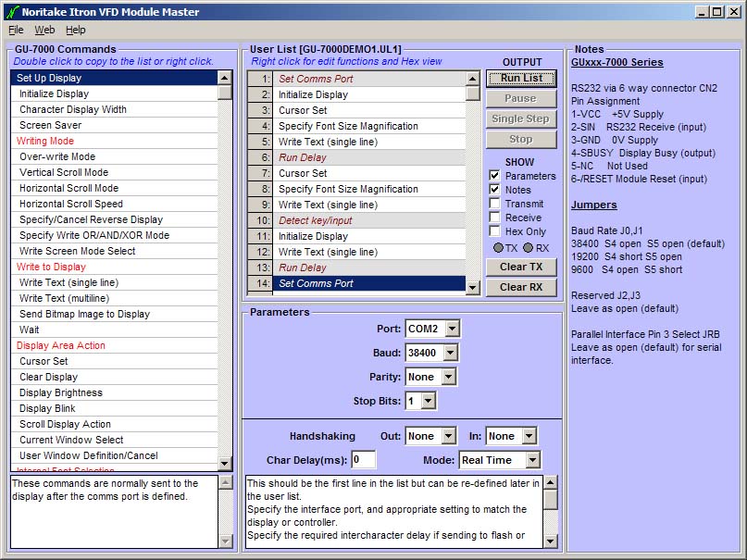
Task: Open the Parity dropdown
Action: click(x=448, y=377)
